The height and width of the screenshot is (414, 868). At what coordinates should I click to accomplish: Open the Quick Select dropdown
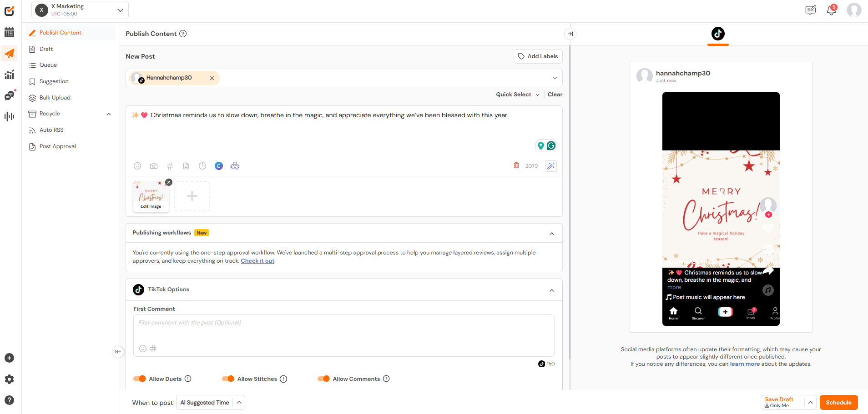tap(517, 94)
